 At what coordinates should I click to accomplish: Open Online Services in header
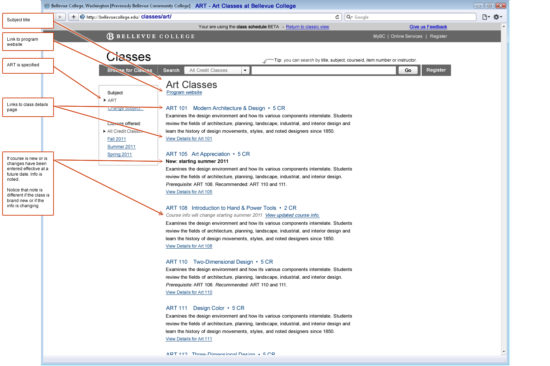coord(407,36)
